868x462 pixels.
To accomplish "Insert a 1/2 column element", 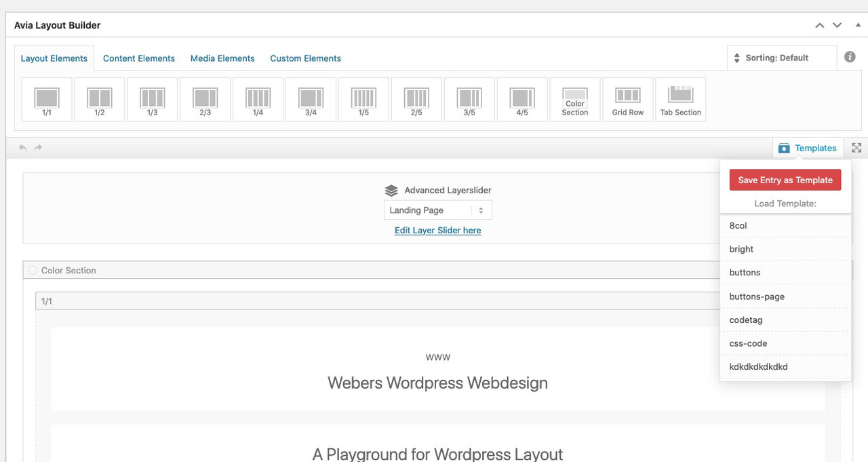I will pos(100,100).
